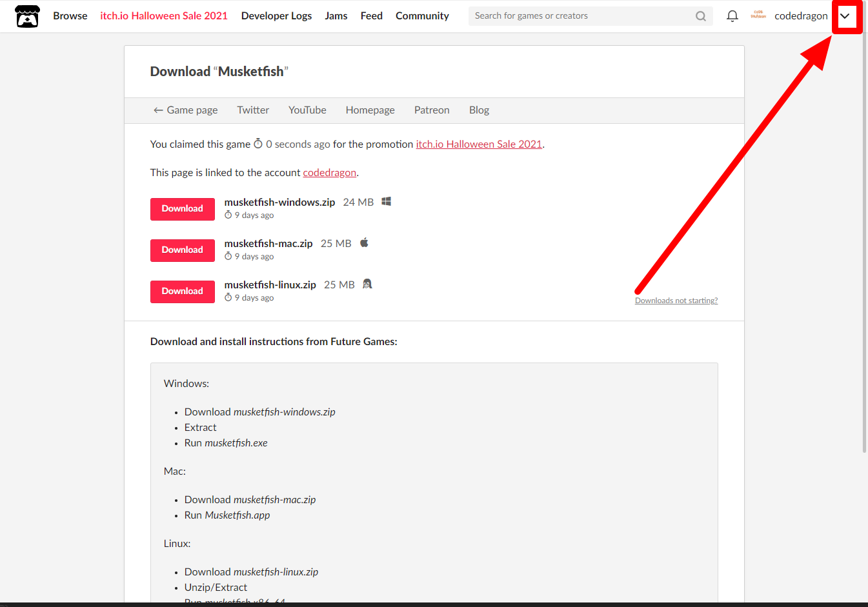
Task: Return to Game page
Action: pos(186,110)
